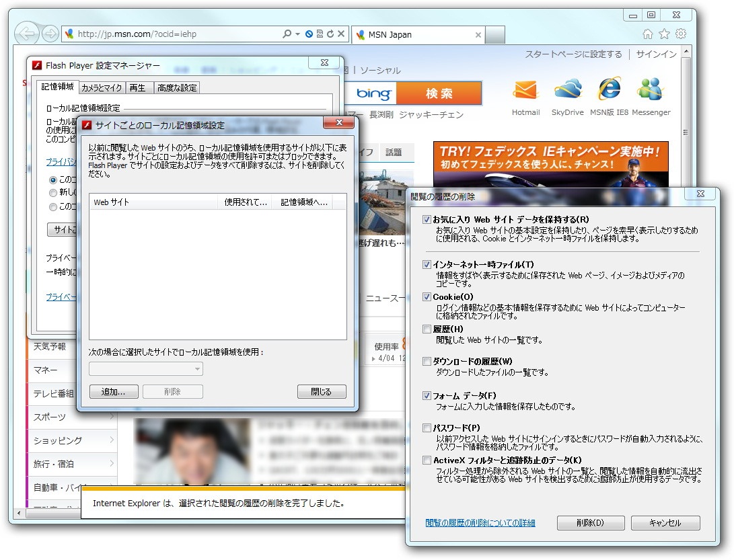The height and width of the screenshot is (560, 734).
Task: Click the Home icon in IE toolbar
Action: 647,34
